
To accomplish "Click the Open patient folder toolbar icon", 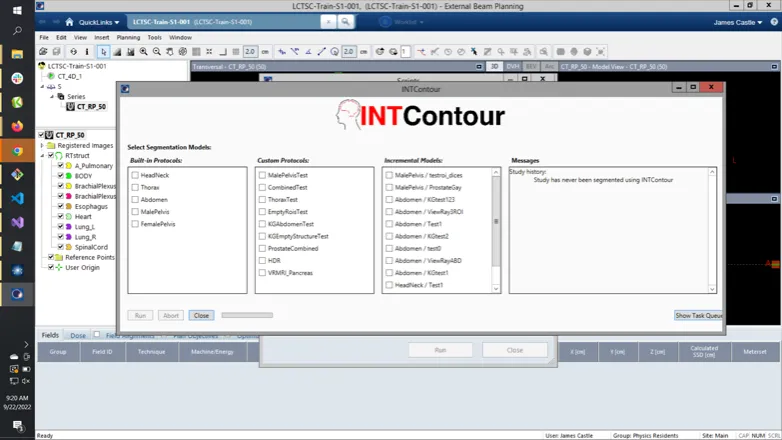I will [43, 51].
